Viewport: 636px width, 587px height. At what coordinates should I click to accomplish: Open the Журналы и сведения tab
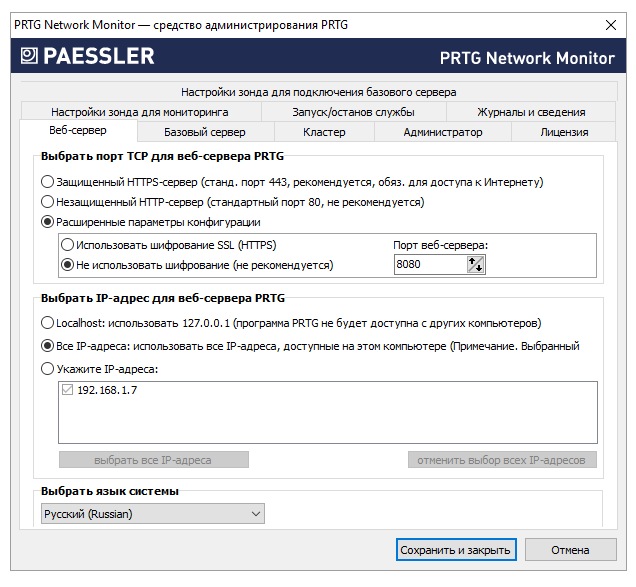pyautogui.click(x=531, y=112)
